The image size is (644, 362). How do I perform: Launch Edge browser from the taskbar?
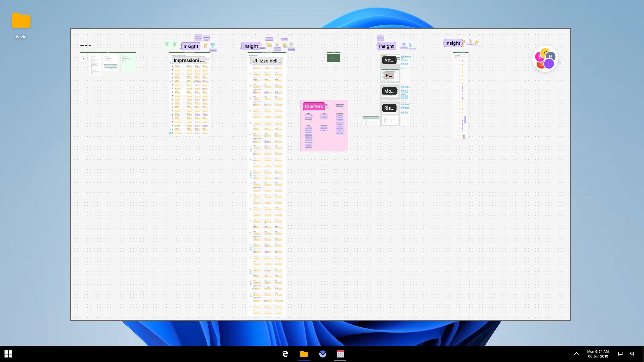[x=285, y=354]
